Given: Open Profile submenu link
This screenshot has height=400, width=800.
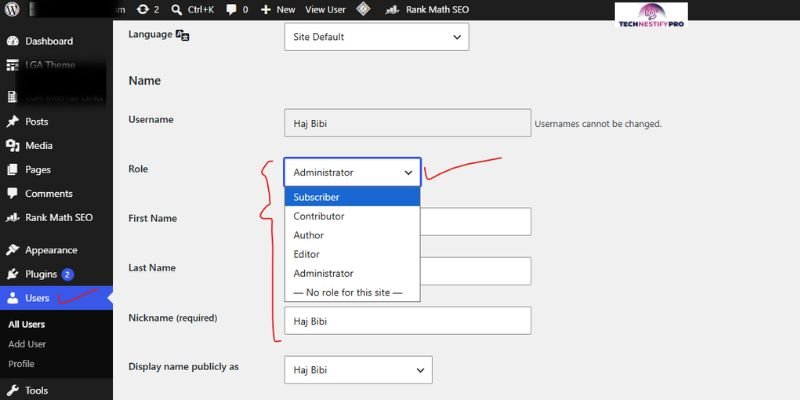Looking at the screenshot, I should tap(21, 364).
